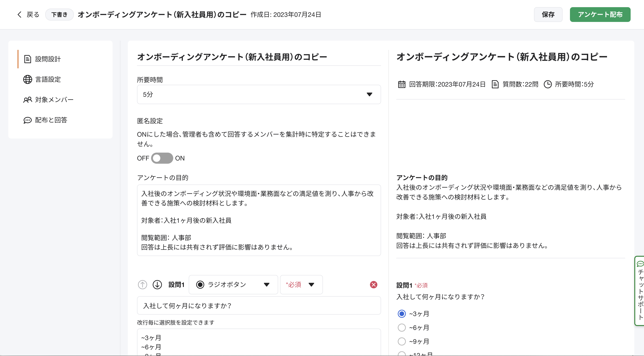Click the speech bubble icon for 配布と回答
Screen dimensions: 644x356
(27, 120)
